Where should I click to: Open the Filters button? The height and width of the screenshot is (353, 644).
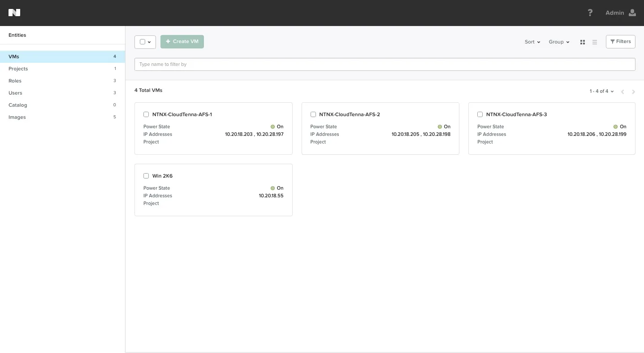tap(621, 42)
